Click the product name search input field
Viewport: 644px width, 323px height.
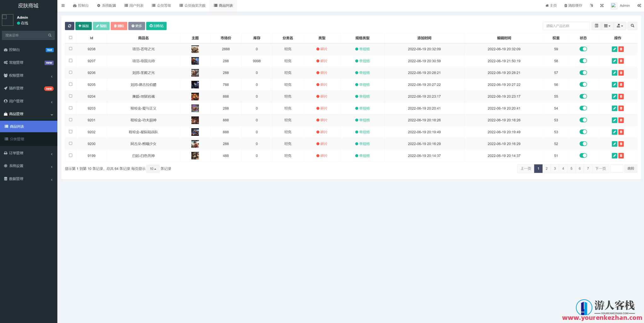[566, 26]
